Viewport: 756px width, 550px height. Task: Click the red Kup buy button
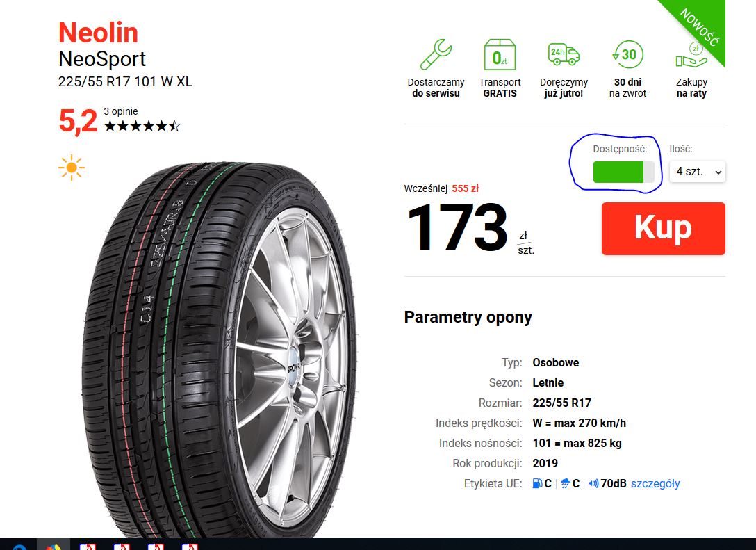click(664, 229)
